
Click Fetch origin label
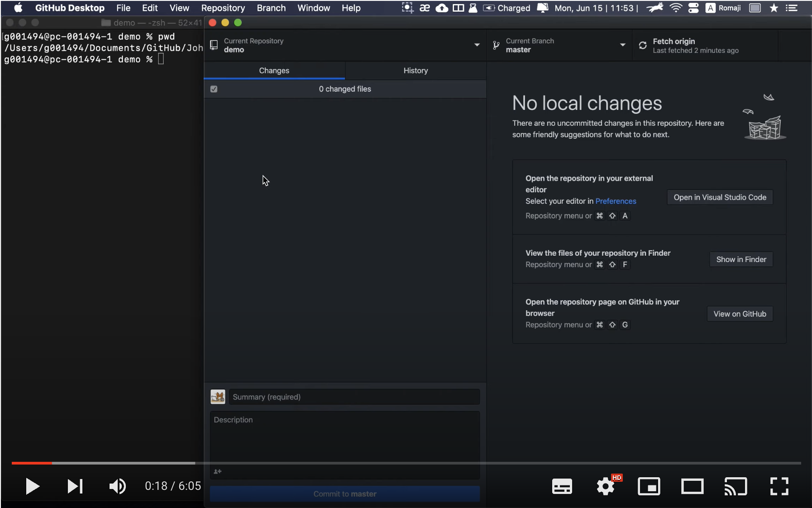click(x=673, y=41)
